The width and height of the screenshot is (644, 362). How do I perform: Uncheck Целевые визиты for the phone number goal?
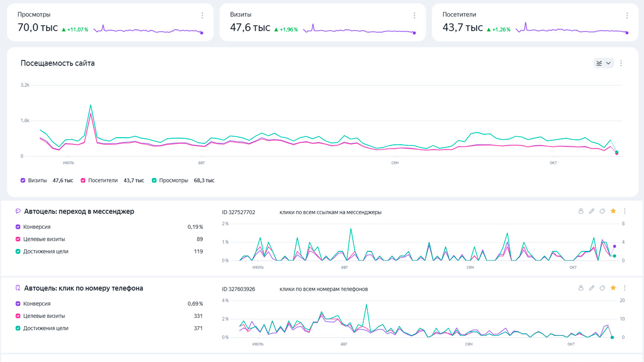18,316
